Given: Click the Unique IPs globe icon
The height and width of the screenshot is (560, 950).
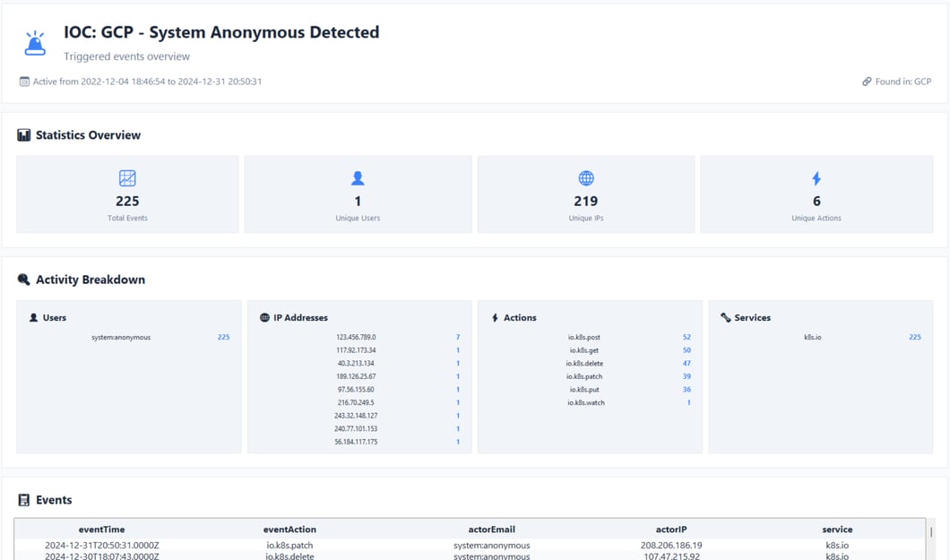Looking at the screenshot, I should click(x=586, y=178).
